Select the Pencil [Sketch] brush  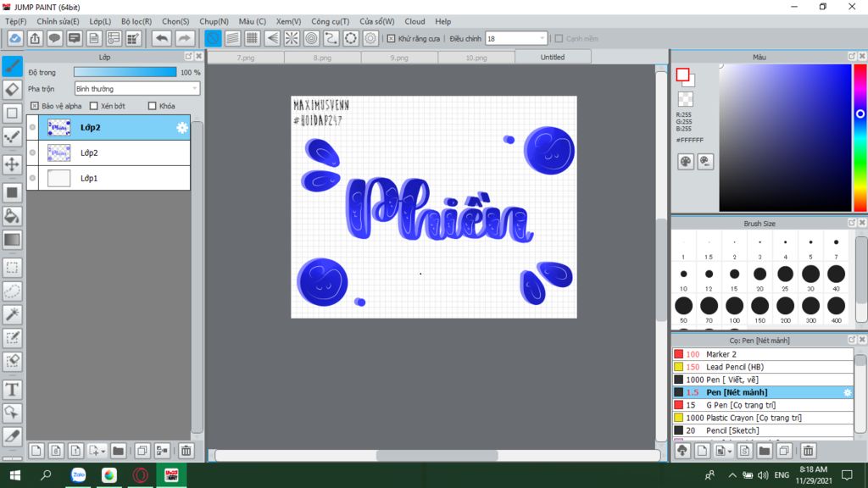764,430
